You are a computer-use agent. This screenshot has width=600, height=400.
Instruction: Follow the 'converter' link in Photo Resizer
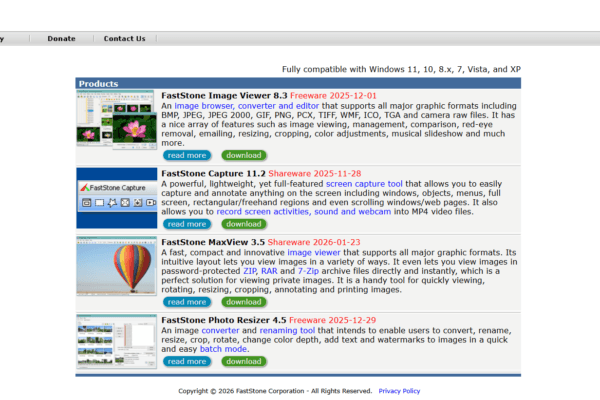click(220, 330)
